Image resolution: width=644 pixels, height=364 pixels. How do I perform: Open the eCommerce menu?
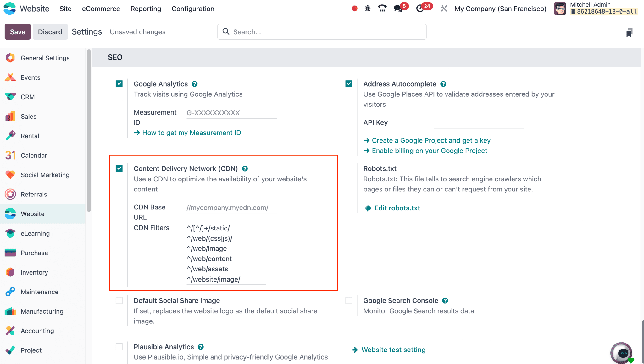101,9
